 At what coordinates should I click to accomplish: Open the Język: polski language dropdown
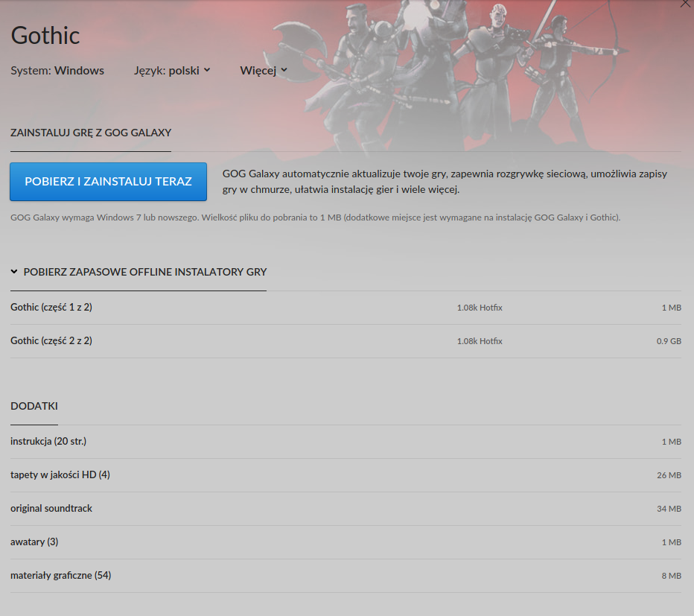click(172, 71)
